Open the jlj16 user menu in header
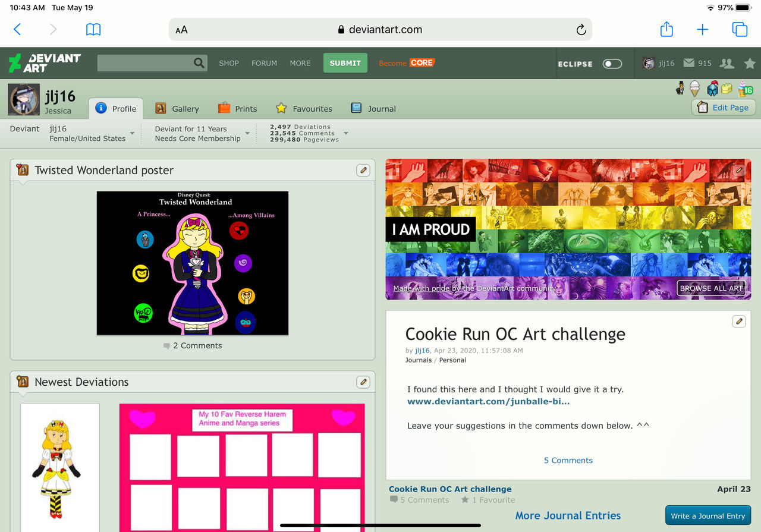761x532 pixels. point(659,63)
